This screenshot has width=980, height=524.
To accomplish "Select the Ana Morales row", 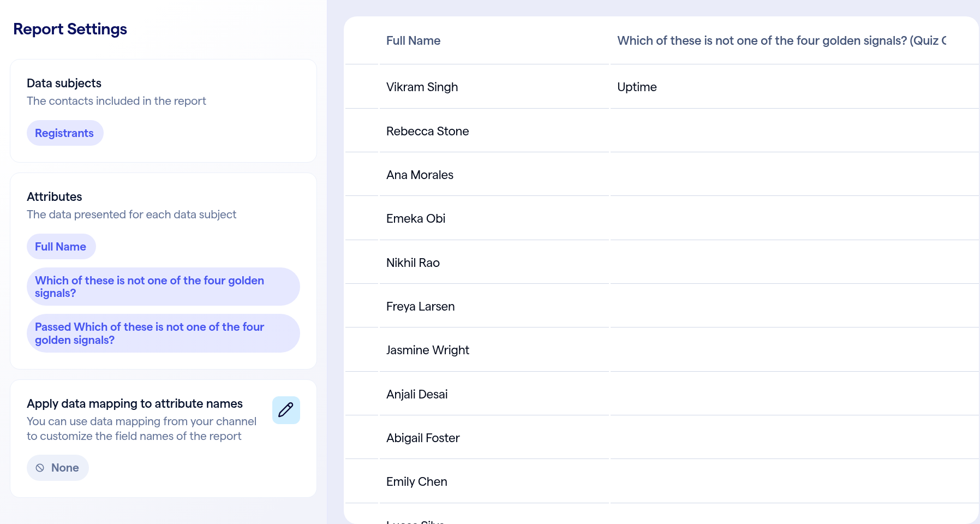I will pyautogui.click(x=662, y=175).
